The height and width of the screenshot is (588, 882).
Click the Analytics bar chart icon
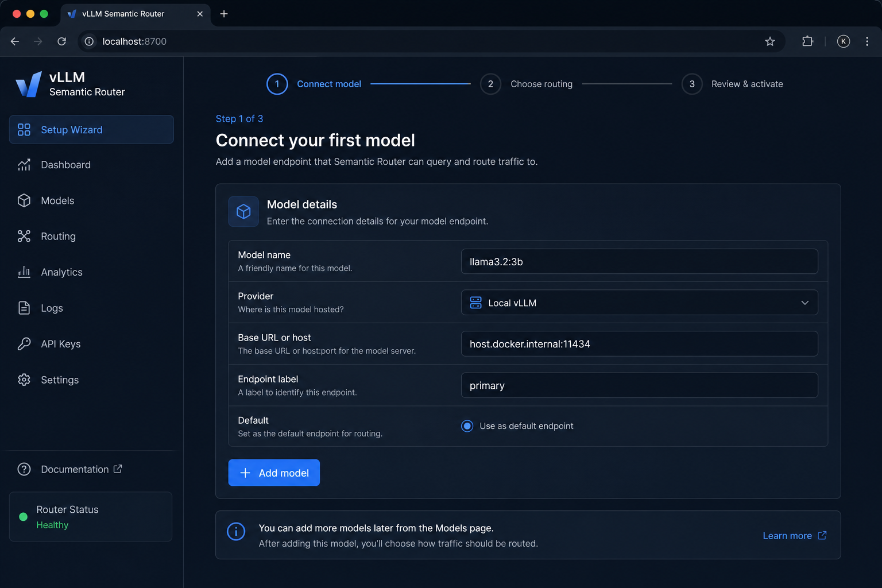click(x=24, y=272)
